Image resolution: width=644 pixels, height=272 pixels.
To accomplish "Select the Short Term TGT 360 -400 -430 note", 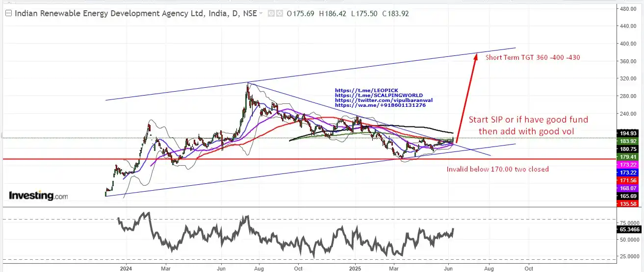I will tap(532, 58).
